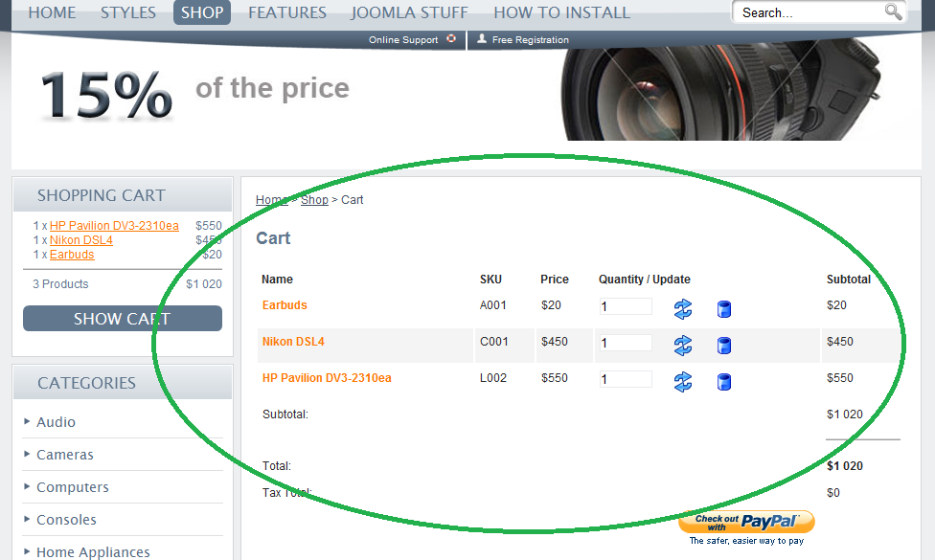Open the How To Install menu
The image size is (935, 560).
[x=561, y=12]
